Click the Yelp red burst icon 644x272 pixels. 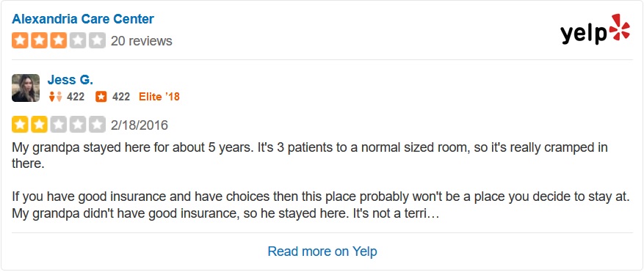(619, 27)
